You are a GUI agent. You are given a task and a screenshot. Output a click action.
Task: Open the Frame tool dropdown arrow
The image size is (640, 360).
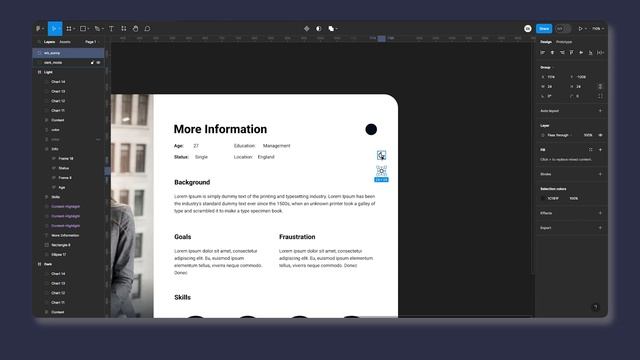[x=74, y=29]
